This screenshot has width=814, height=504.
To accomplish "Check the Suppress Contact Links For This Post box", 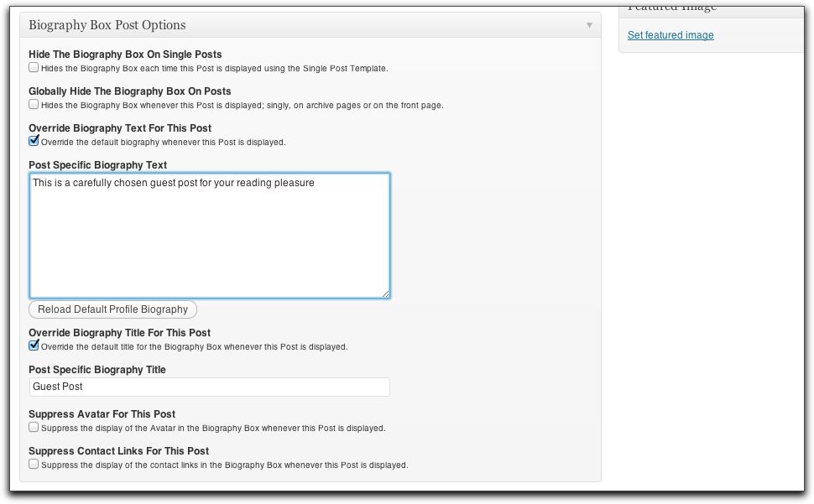I will coord(34,464).
